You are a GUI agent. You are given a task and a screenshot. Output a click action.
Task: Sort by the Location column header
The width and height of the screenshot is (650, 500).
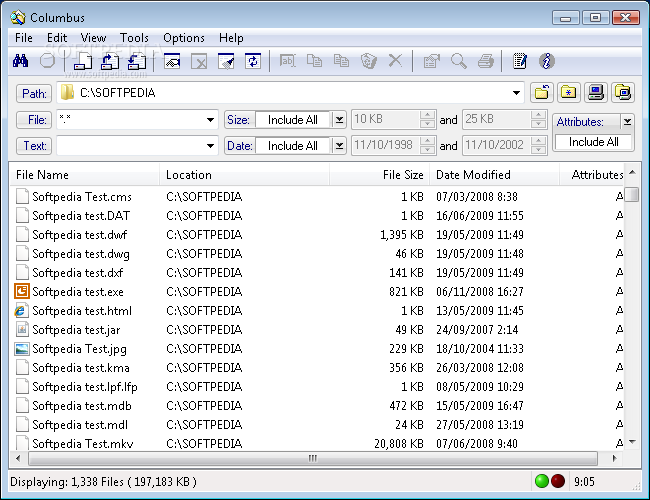coord(245,175)
